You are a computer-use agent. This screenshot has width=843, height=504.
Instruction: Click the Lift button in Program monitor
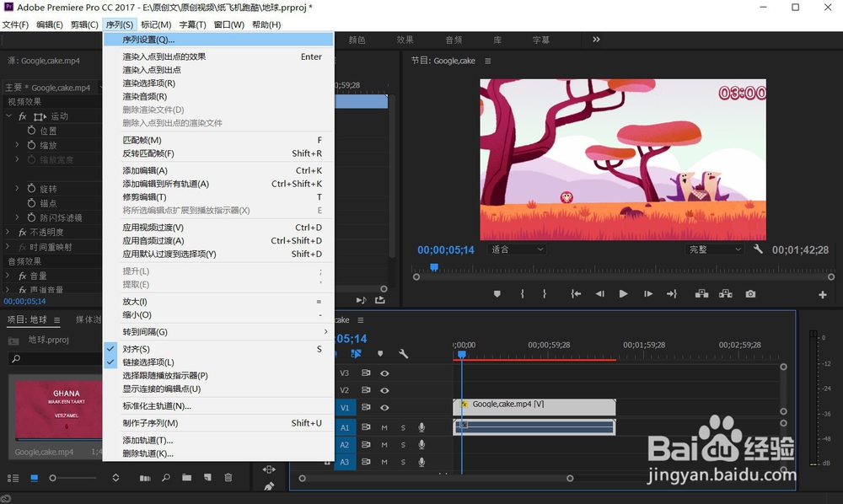[701, 294]
